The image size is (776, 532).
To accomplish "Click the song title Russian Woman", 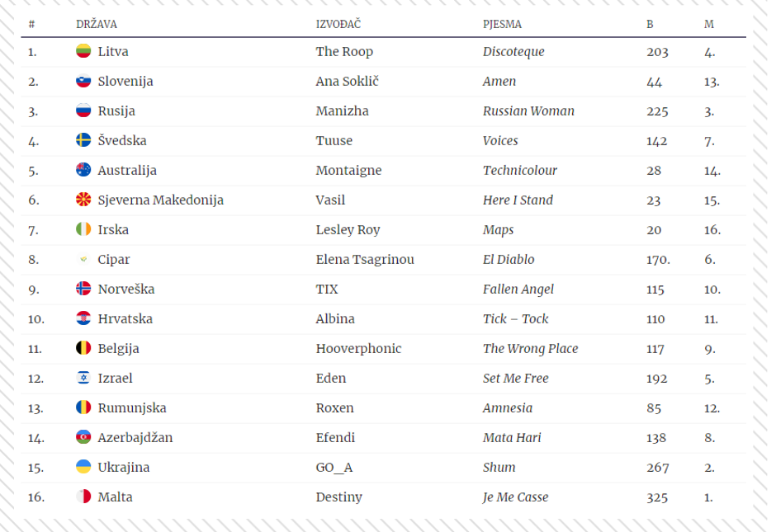I will pyautogui.click(x=528, y=111).
